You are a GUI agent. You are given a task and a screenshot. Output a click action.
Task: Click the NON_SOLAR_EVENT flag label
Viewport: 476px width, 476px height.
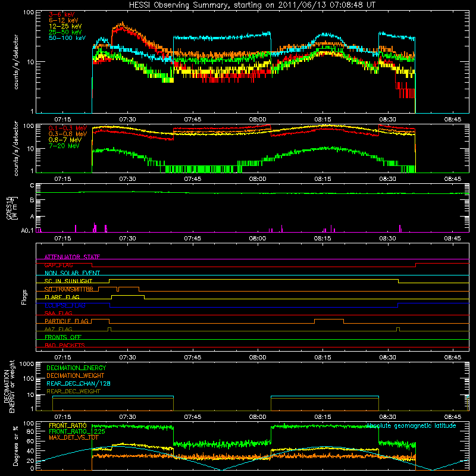tap(72, 273)
